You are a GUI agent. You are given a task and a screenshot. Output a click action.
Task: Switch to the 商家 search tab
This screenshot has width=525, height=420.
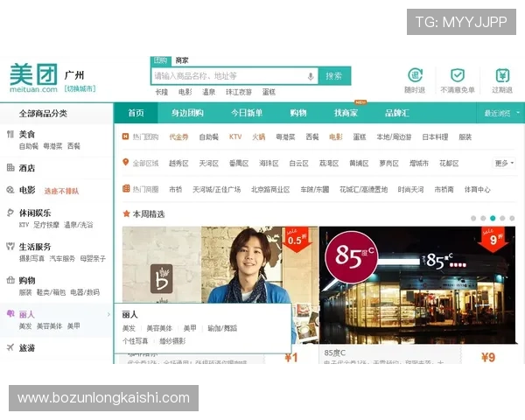pos(182,60)
